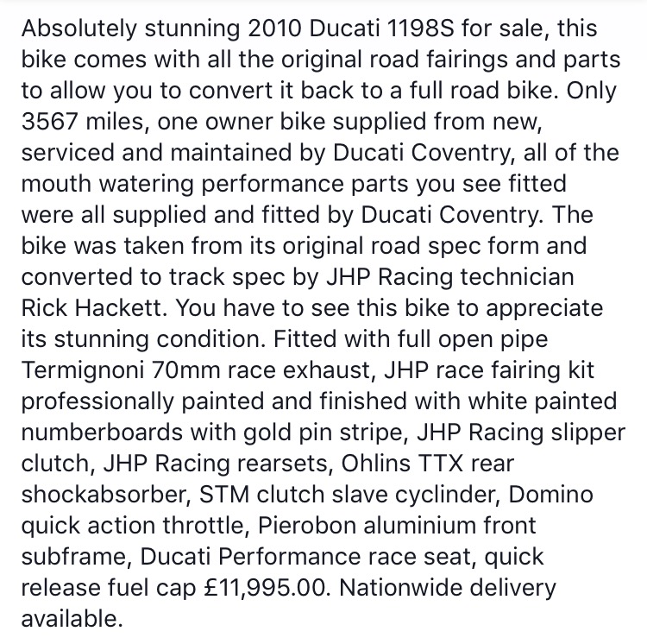Click the phrase "Ohlins TTX"
This screenshot has height=644, width=647.
tap(402, 464)
